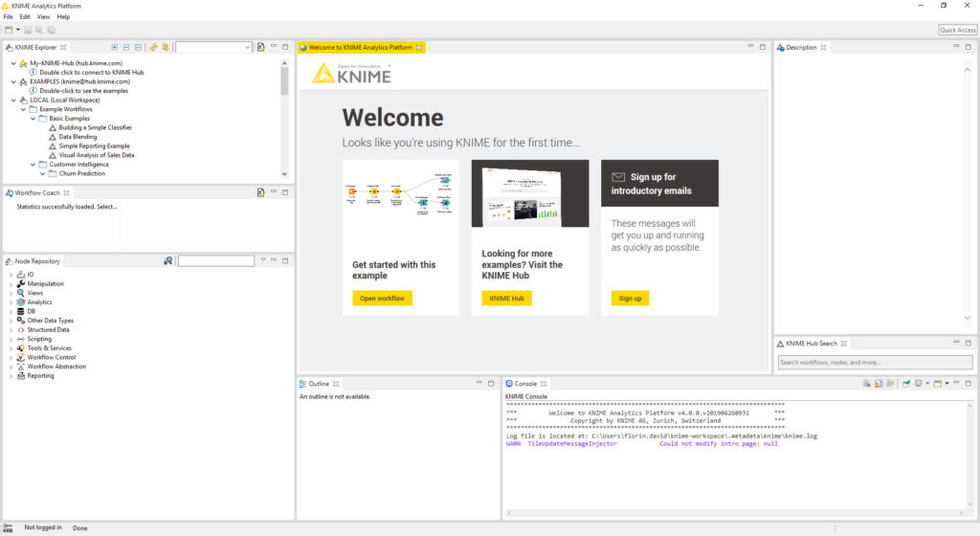Click the example workflow thumbnail
The image size is (980, 536).
pos(401,193)
